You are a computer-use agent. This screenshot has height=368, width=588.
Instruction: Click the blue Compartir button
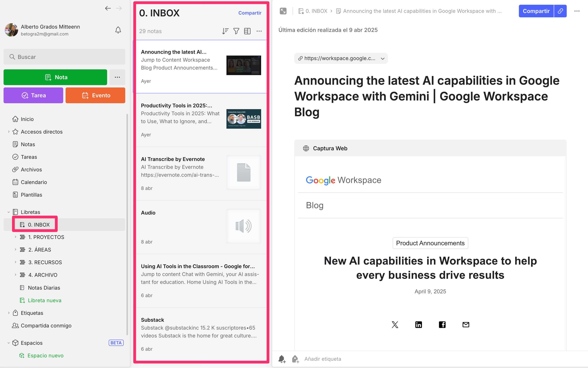(536, 11)
